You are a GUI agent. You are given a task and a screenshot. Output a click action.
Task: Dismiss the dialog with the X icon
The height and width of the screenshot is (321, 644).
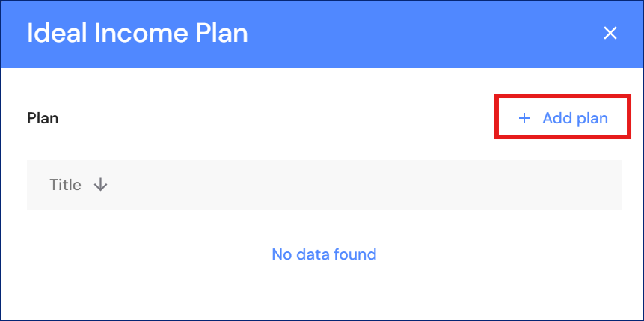[610, 33]
